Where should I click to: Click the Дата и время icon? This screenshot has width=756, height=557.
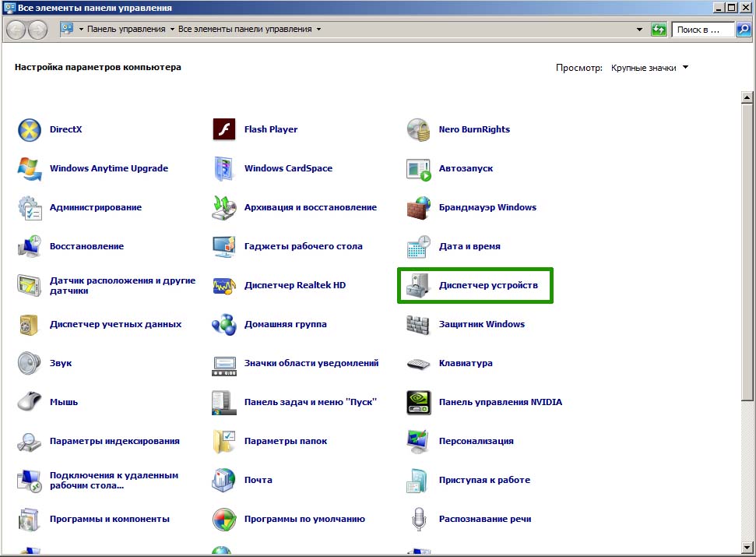(x=419, y=247)
